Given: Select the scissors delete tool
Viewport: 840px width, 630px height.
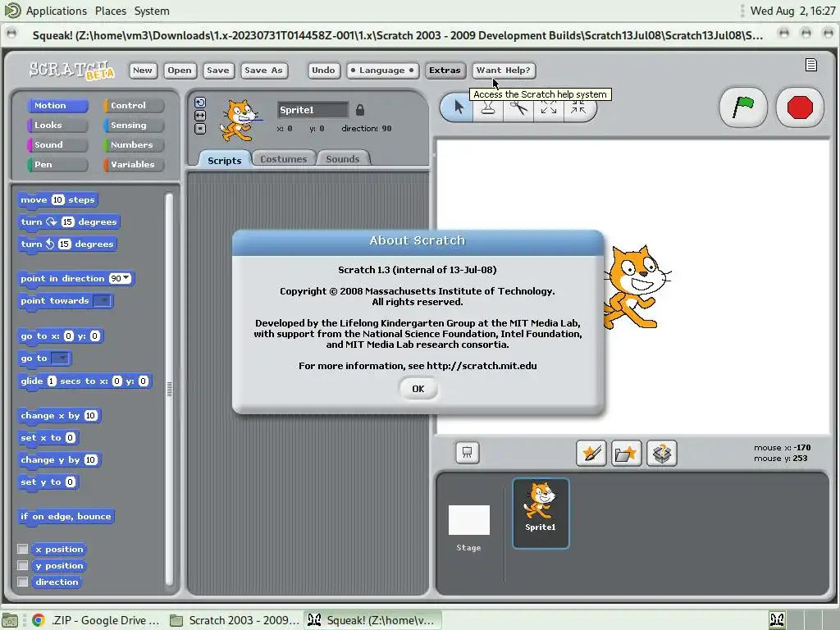Looking at the screenshot, I should click(518, 109).
